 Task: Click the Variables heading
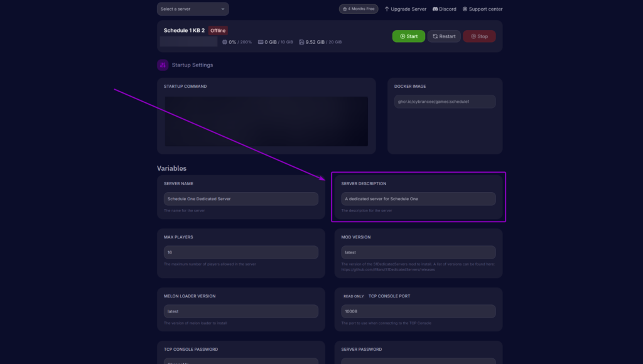point(172,168)
